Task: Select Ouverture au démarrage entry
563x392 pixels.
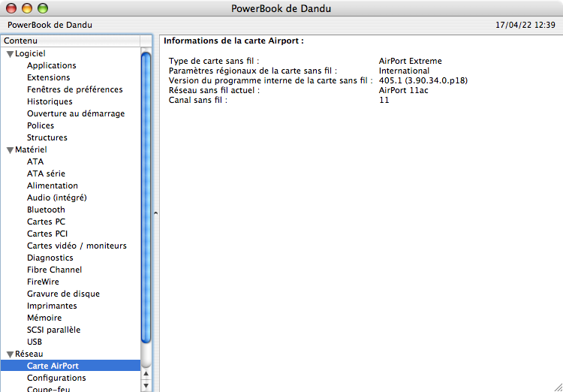Action: tap(76, 113)
